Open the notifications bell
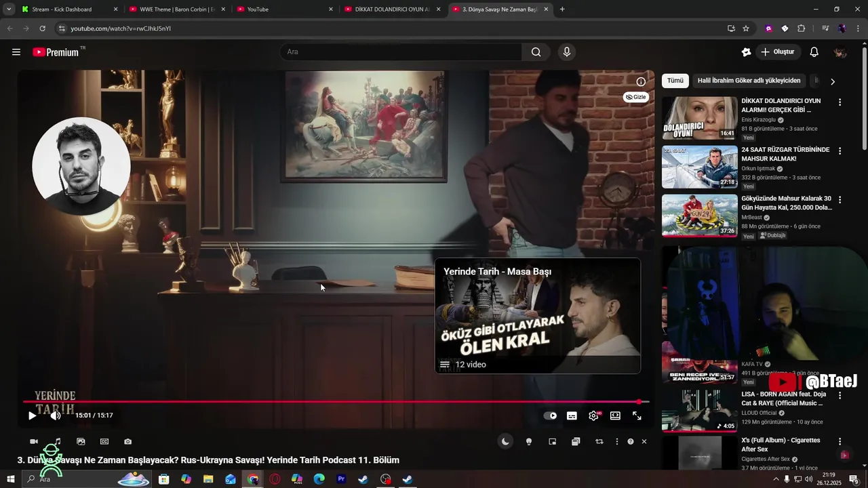This screenshot has height=488, width=868. 814,52
